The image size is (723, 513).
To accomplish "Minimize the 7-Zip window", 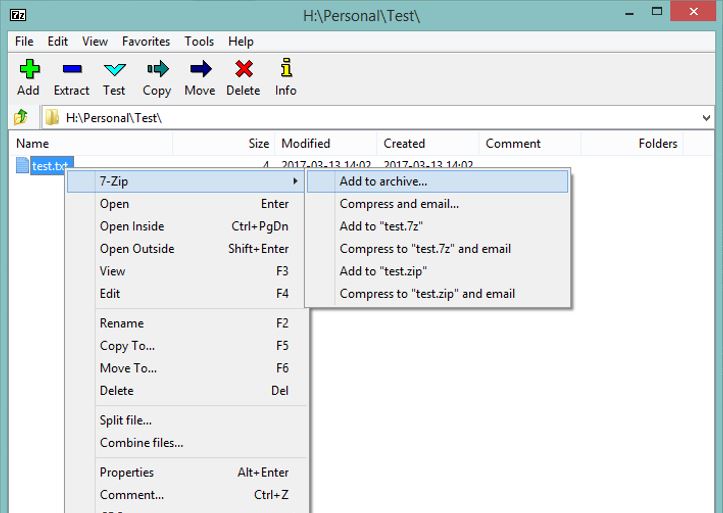I will tap(629, 13).
